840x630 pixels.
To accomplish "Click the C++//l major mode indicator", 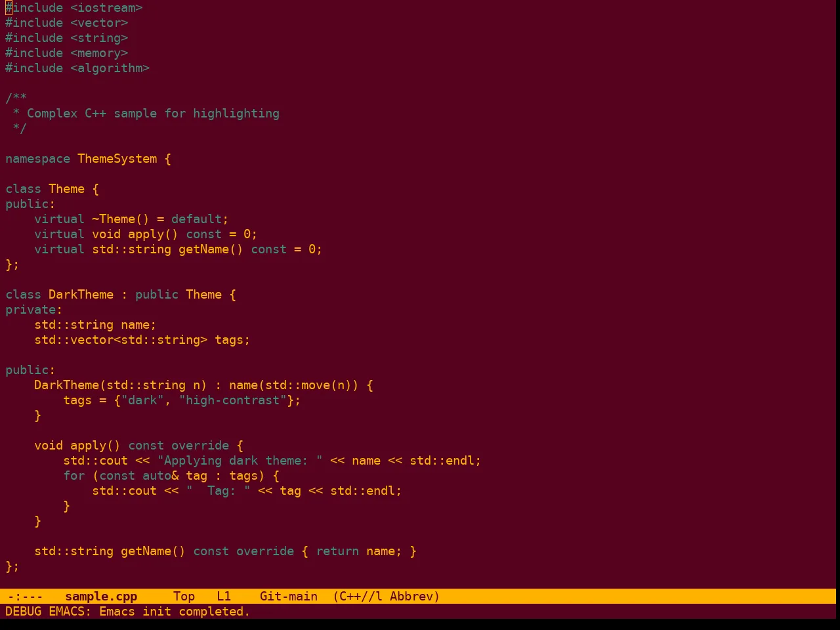I will [358, 597].
